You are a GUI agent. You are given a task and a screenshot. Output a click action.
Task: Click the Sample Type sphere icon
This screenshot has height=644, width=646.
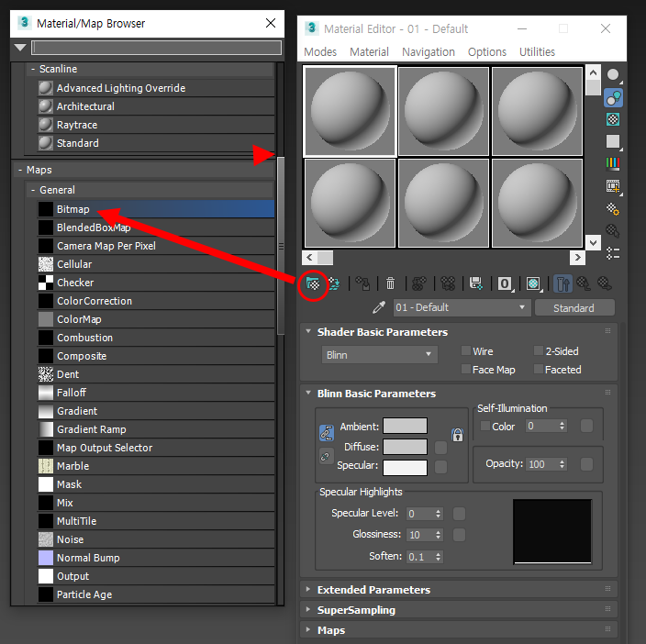pos(614,75)
